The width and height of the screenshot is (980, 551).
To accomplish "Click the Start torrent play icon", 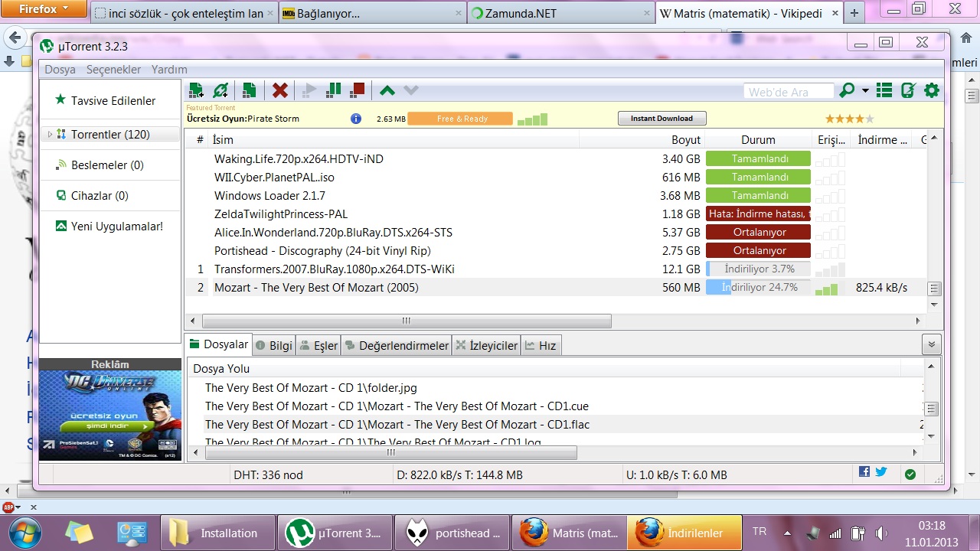I will tap(309, 90).
